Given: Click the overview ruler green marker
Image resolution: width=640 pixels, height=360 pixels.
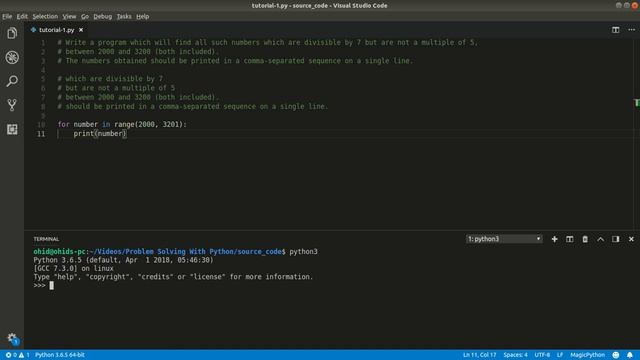Looking at the screenshot, I should (x=637, y=103).
